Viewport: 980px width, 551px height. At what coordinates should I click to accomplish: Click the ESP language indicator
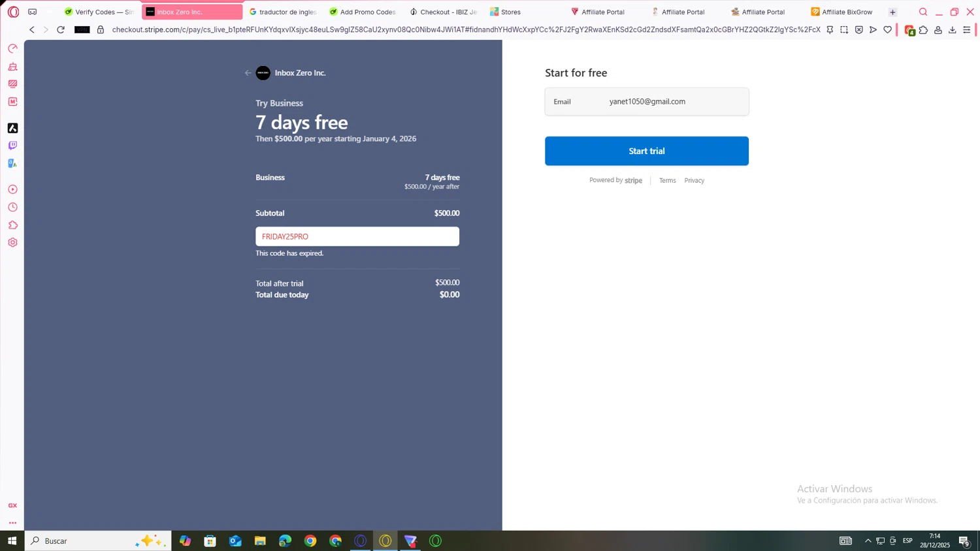click(x=907, y=541)
